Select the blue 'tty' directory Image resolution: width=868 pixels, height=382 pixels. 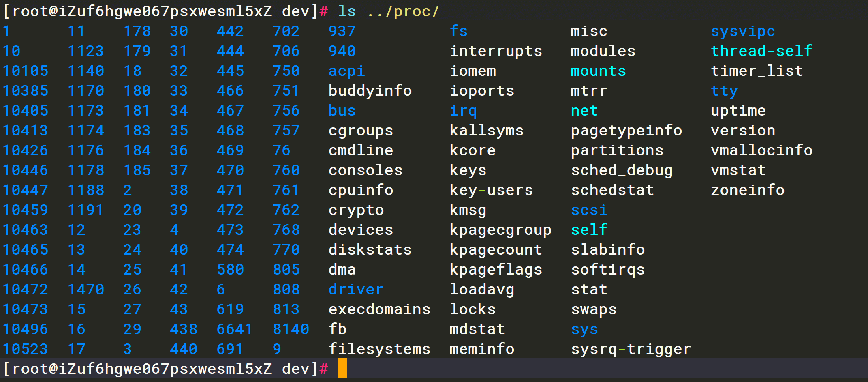tap(725, 91)
